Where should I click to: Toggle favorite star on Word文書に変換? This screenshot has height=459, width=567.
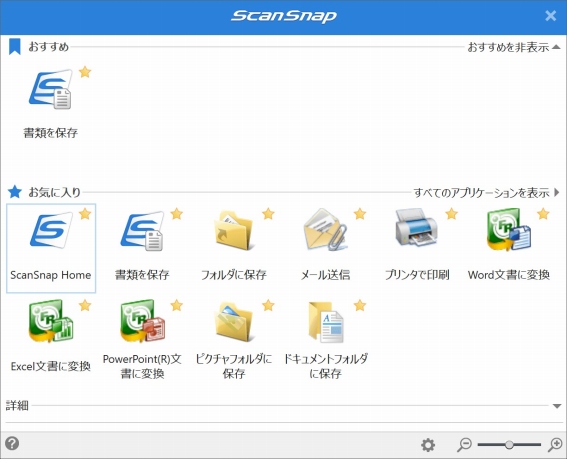point(543,214)
